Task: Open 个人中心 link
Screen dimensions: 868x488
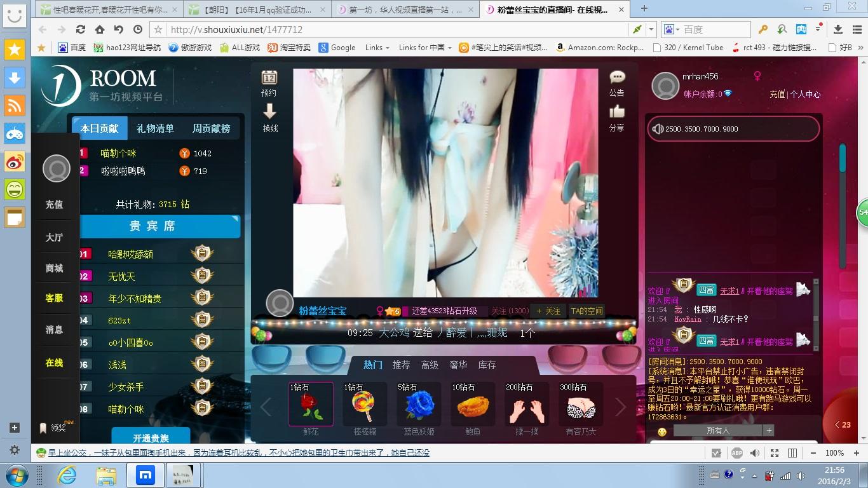Action: point(805,94)
